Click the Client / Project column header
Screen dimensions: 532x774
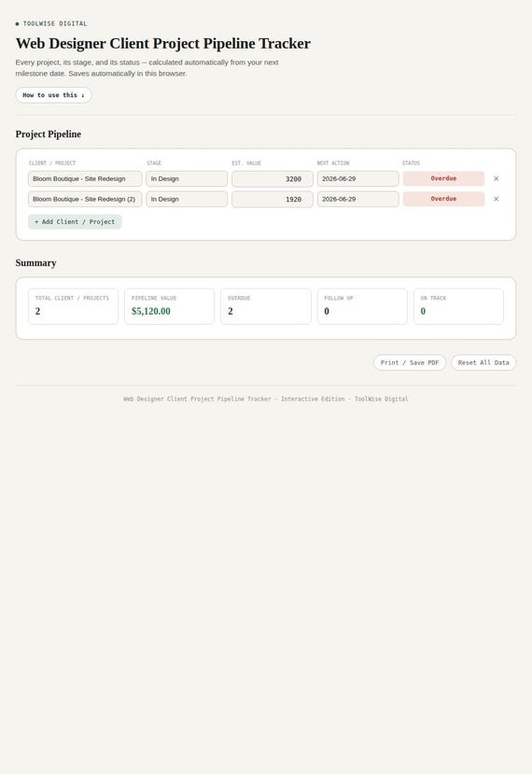coord(52,162)
